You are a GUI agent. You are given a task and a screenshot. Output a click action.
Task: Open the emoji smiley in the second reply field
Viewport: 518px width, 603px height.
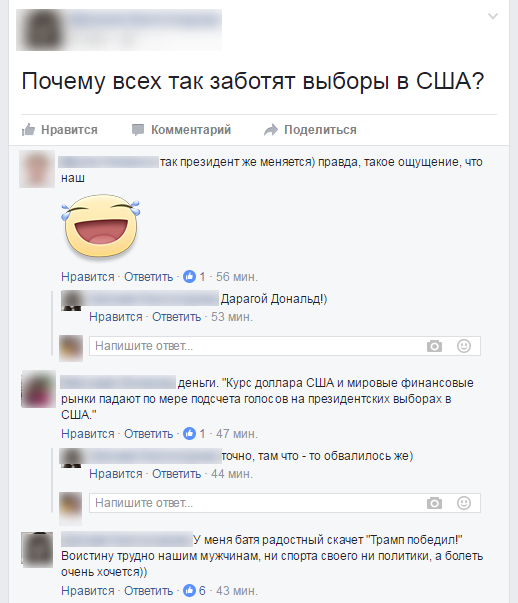point(464,503)
